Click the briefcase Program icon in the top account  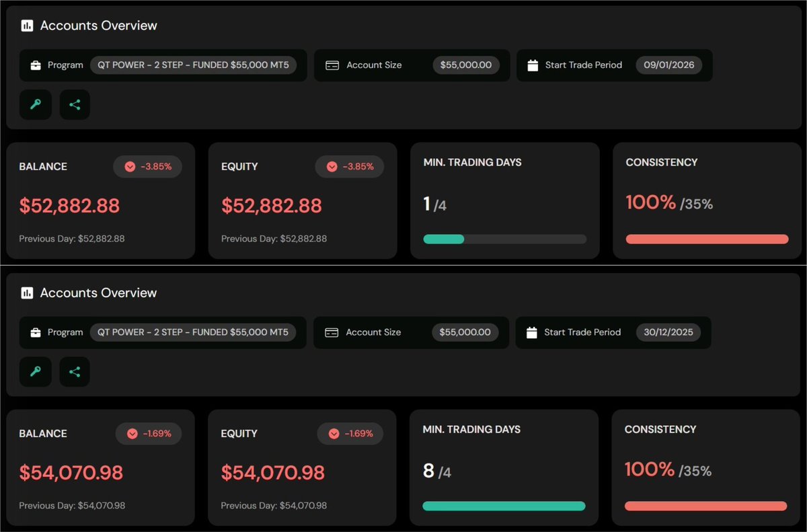tap(35, 65)
